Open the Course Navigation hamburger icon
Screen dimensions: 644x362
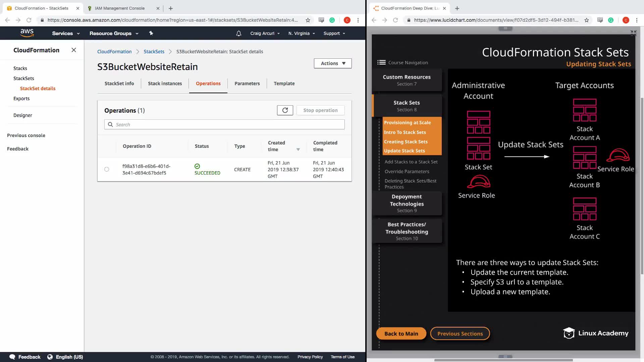point(381,62)
